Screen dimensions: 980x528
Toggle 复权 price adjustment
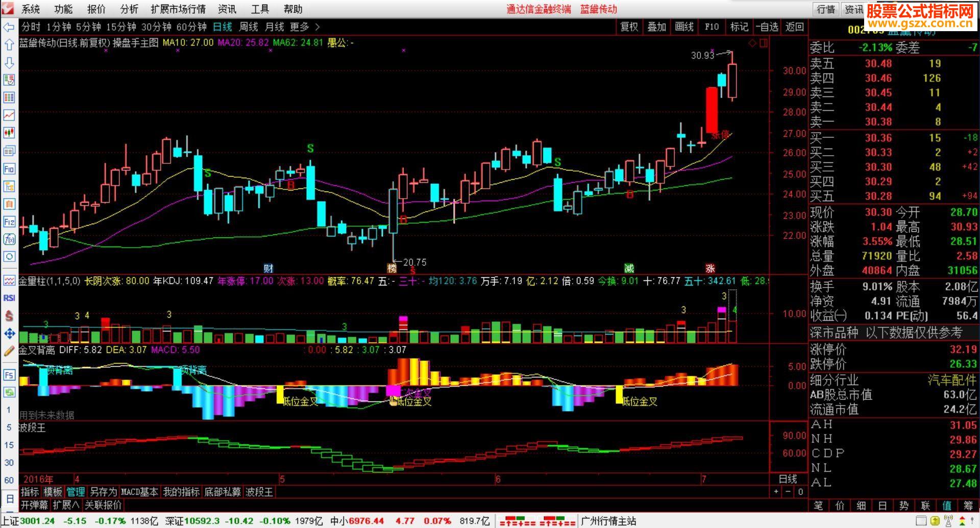pos(629,27)
